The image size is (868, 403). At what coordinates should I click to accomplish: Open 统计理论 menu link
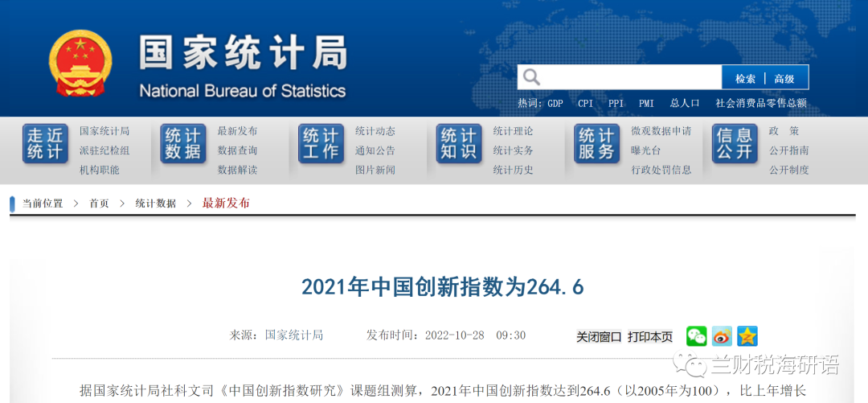tap(513, 131)
